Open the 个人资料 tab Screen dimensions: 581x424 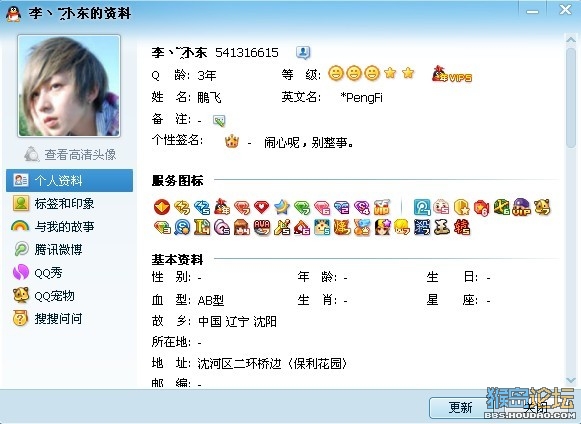pyautogui.click(x=70, y=180)
